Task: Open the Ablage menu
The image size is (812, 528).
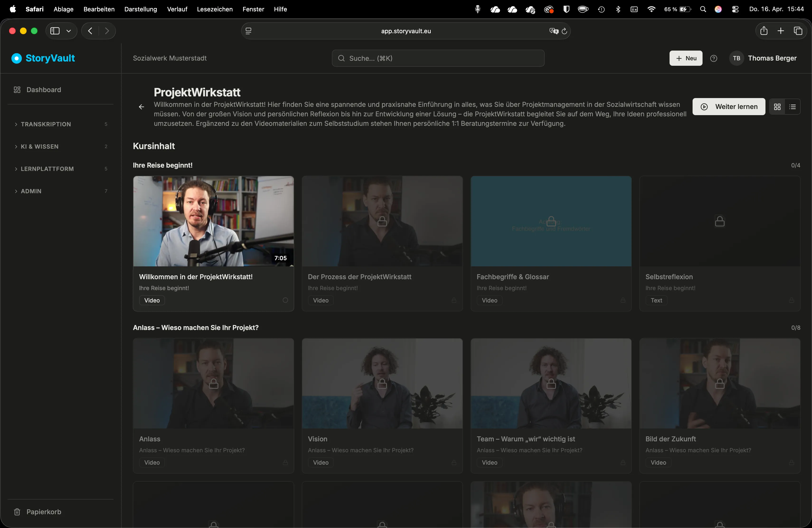Action: pos(63,9)
